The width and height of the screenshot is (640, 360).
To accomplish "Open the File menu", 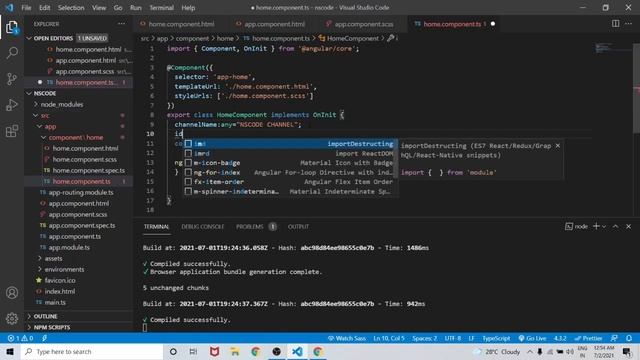I will click(26, 8).
